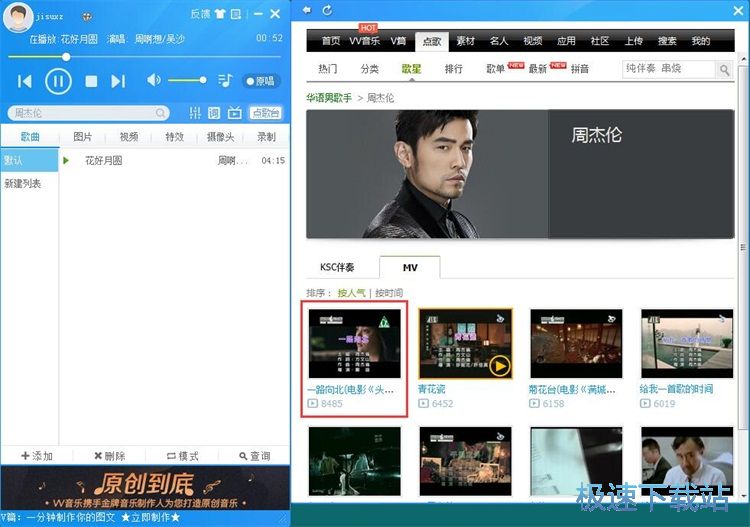Click the face badge icon beside jisuxz
Screen dimensions: 750x527
pyautogui.click(x=87, y=17)
